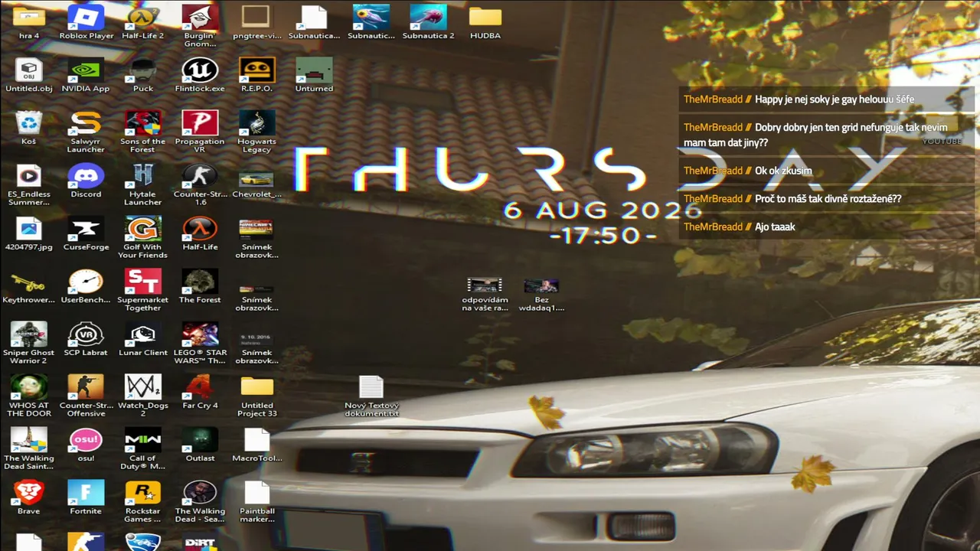
Task: Select the Paintball marker file
Action: [x=256, y=501]
